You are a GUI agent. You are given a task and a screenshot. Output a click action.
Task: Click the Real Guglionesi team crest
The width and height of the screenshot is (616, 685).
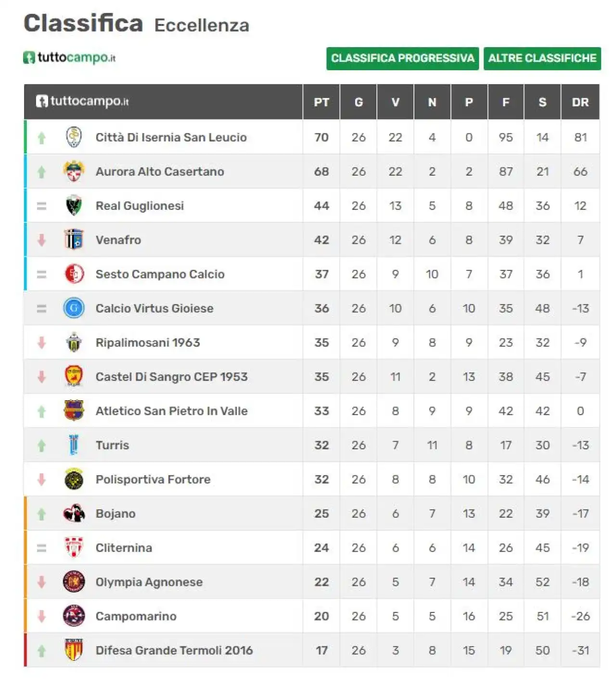click(74, 205)
